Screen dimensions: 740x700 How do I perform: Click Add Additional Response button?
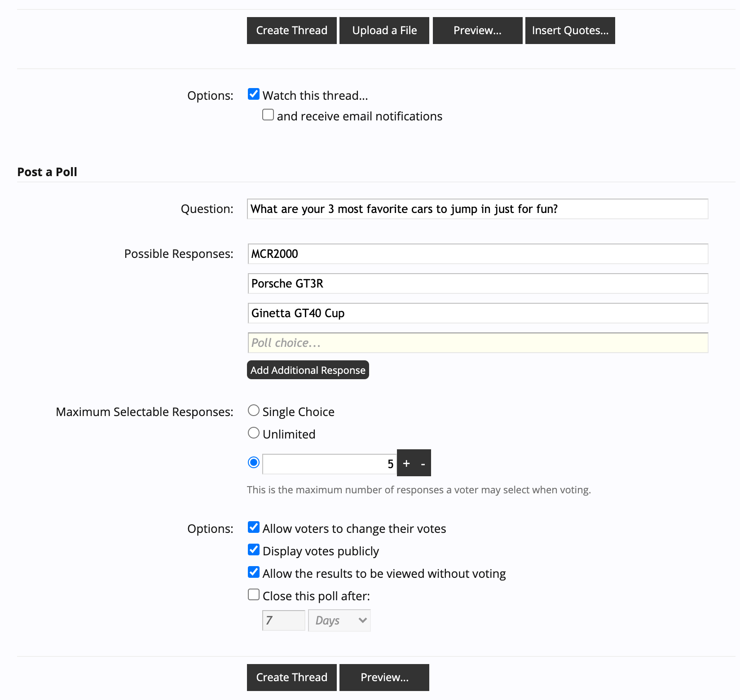tap(308, 370)
